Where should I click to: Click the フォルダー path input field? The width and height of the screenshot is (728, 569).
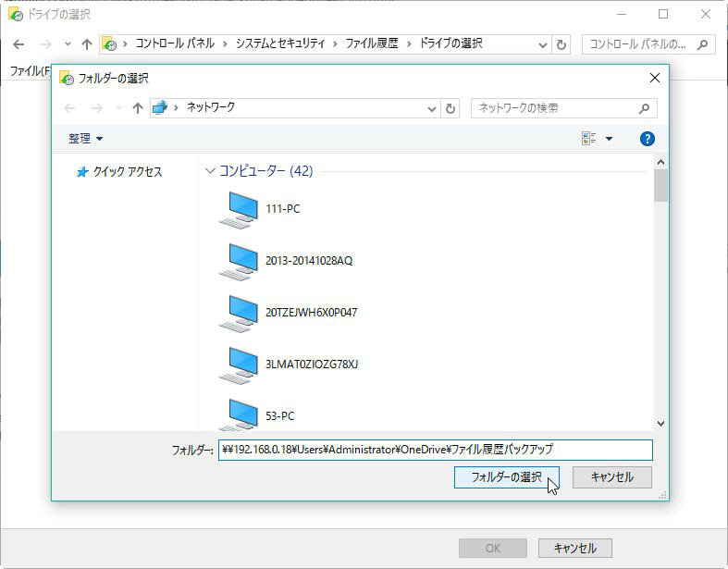(436, 450)
